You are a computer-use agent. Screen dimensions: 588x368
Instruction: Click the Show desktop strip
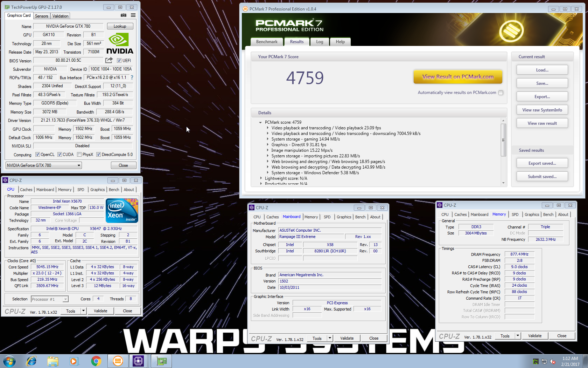pyautogui.click(x=586, y=361)
